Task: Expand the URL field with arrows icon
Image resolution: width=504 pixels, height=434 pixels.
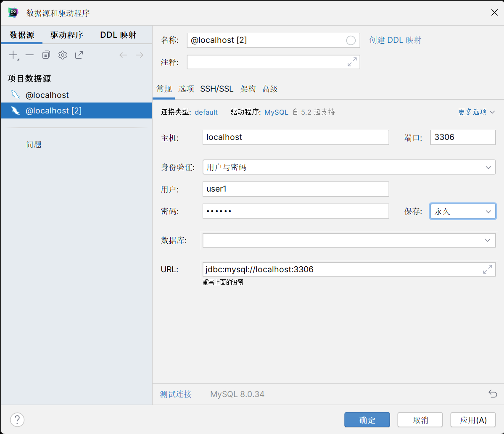Action: tap(488, 270)
